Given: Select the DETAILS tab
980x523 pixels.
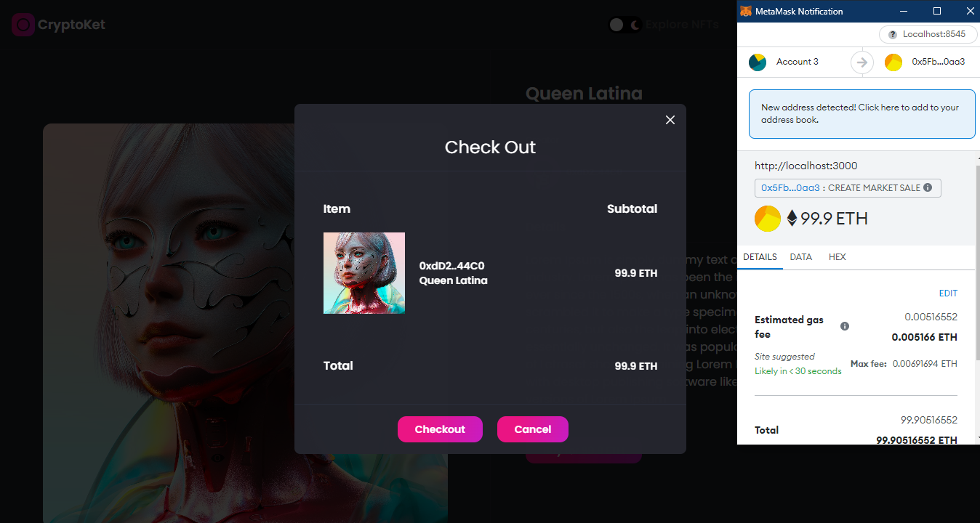Looking at the screenshot, I should pyautogui.click(x=760, y=257).
